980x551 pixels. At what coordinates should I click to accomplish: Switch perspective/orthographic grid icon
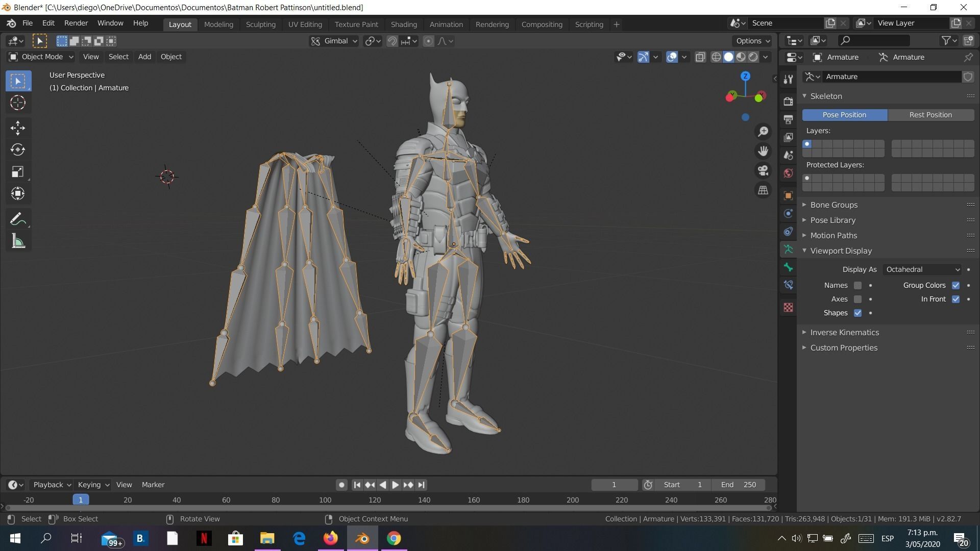click(763, 190)
